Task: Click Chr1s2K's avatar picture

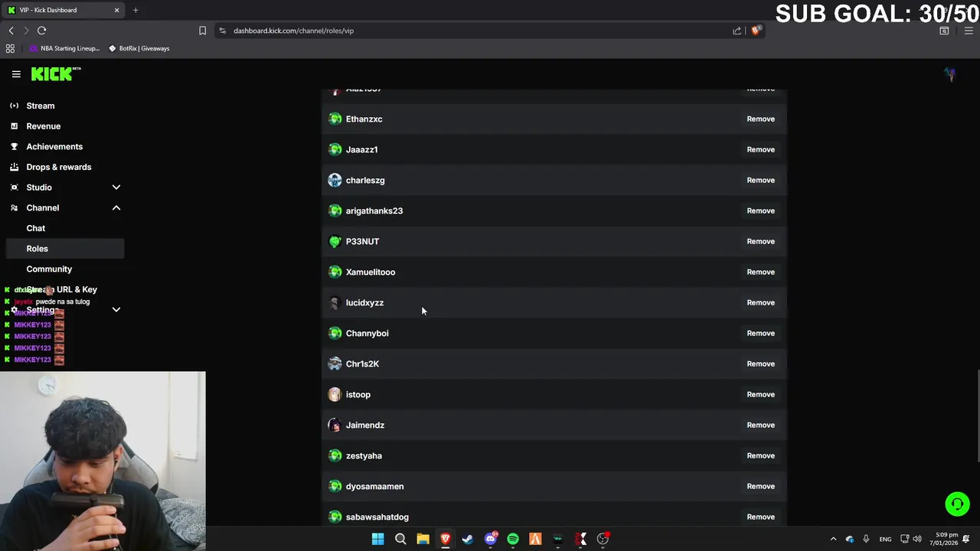Action: [335, 364]
